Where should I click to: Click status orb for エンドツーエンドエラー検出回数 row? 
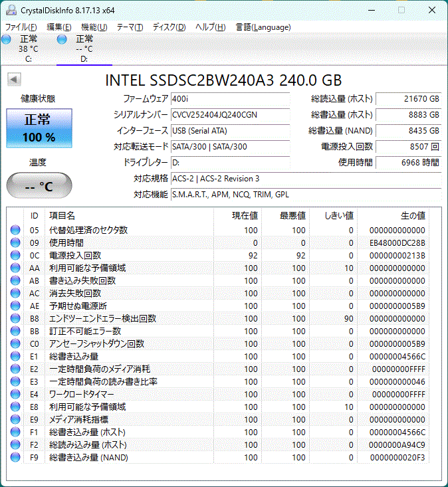[x=15, y=319]
